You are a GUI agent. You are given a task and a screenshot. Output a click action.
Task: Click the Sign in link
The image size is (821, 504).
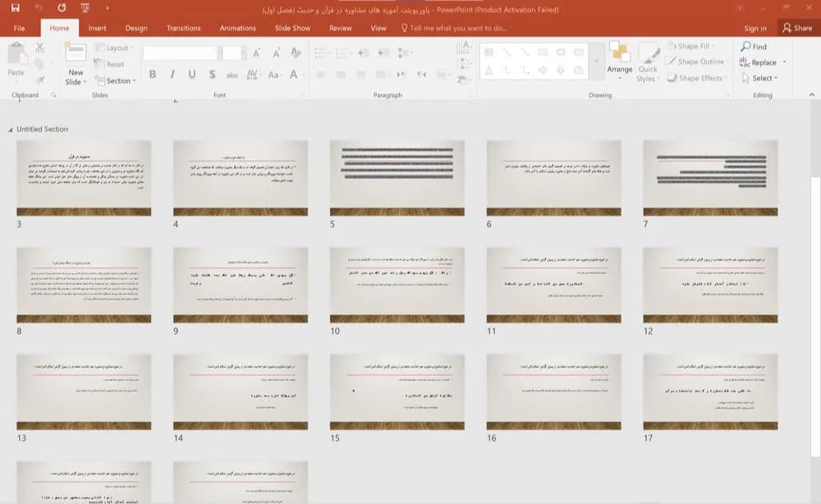pos(755,28)
